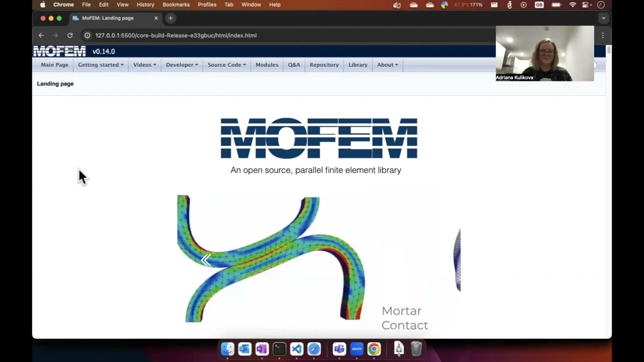This screenshot has height=362, width=644.
Task: Open Chrome tab search dropdown arrow
Action: coord(603,18)
